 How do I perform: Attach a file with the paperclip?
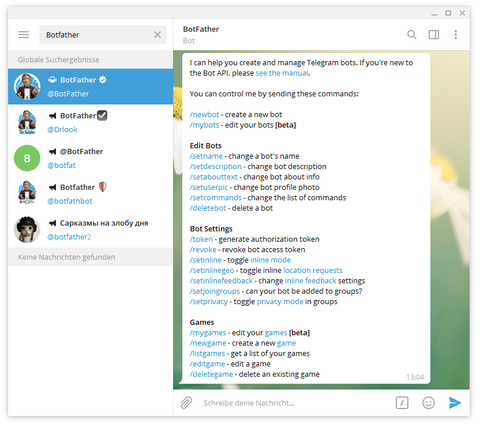186,403
